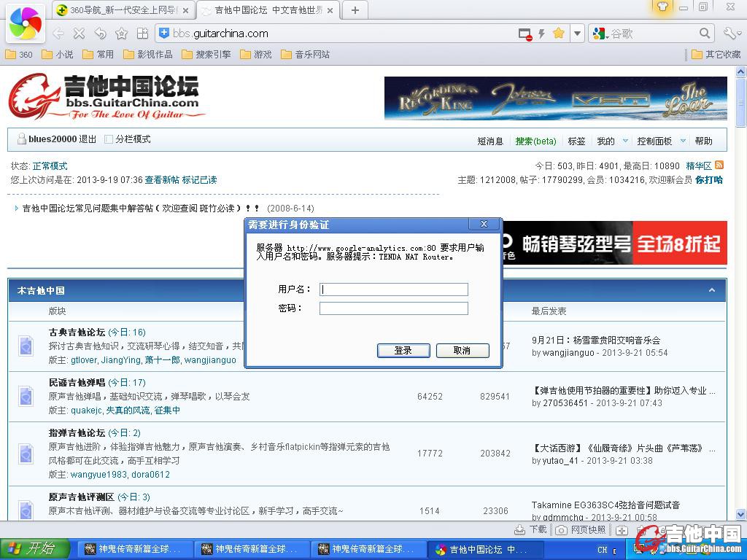Click the 登录 button in the dialog
This screenshot has height=560, width=747.
[403, 351]
